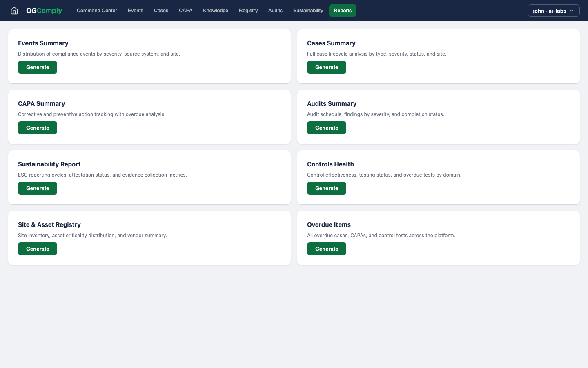Open the Knowledge menu item
This screenshot has width=588, height=368.
click(x=216, y=11)
